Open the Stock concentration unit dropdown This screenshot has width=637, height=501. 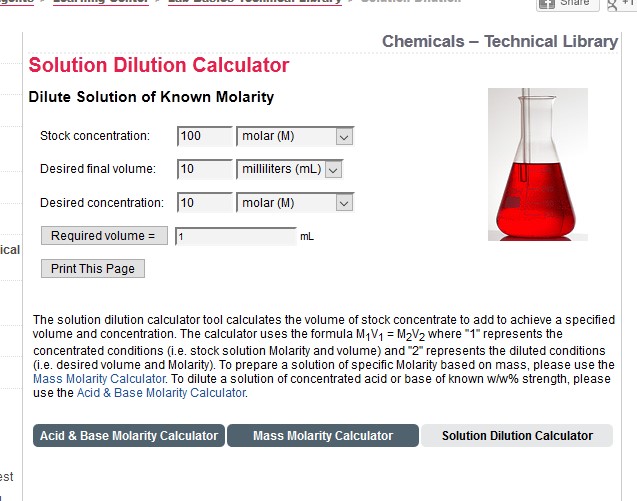coord(295,136)
